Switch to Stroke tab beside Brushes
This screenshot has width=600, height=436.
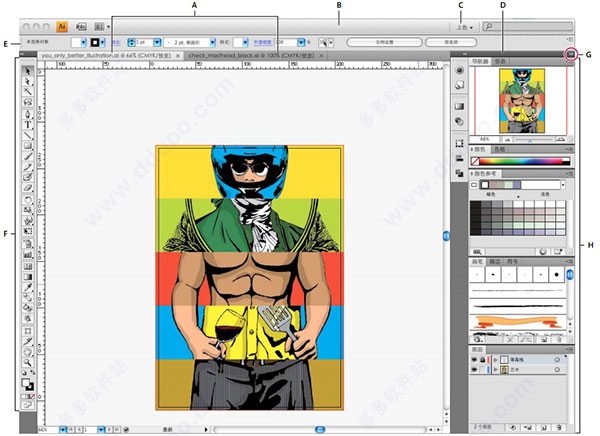point(495,261)
